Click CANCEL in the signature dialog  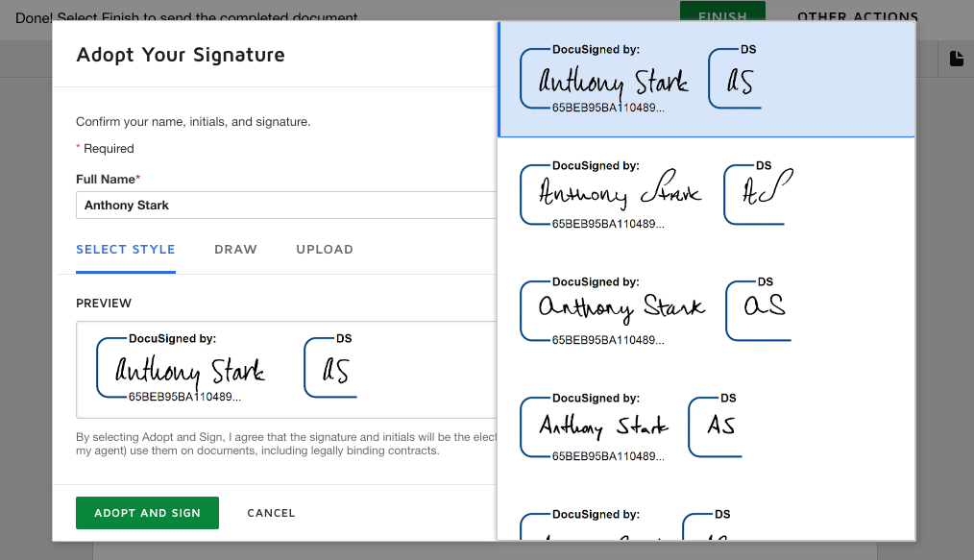coord(271,513)
